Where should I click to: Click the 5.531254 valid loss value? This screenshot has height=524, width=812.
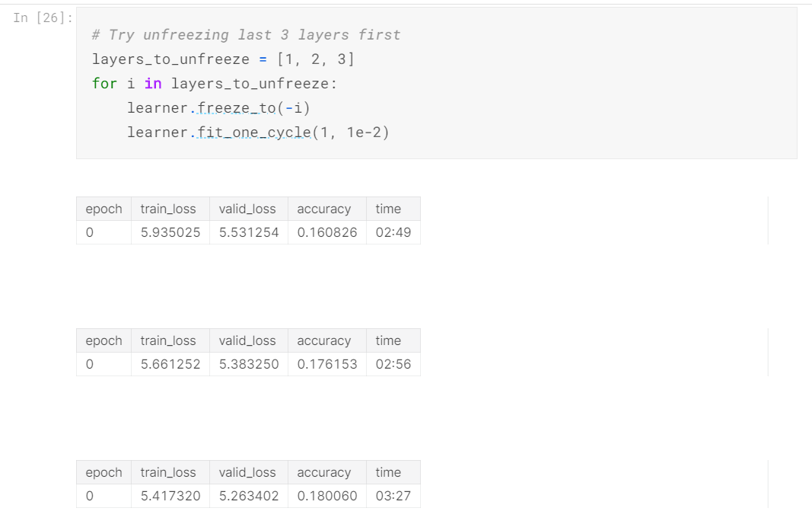coord(249,232)
